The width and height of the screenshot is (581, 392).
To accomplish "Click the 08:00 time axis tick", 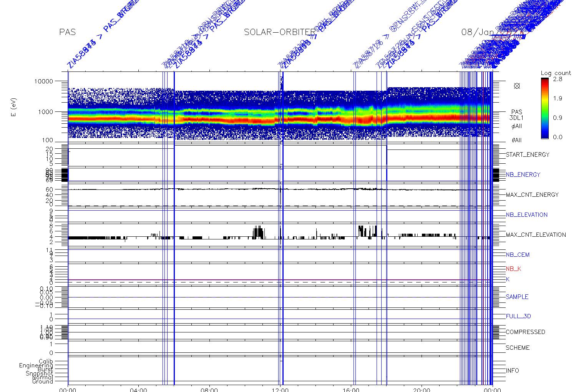I will coord(210,390).
